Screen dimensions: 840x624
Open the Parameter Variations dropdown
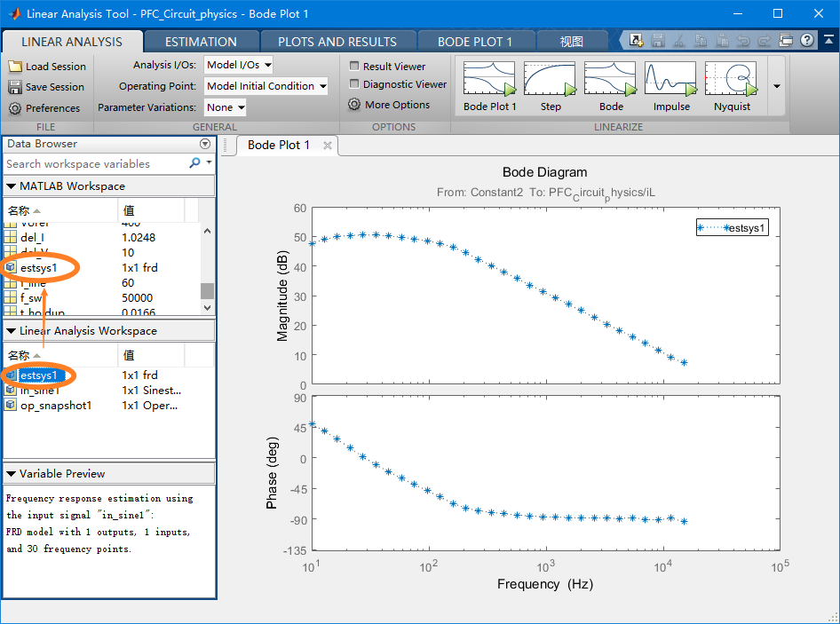pos(225,107)
